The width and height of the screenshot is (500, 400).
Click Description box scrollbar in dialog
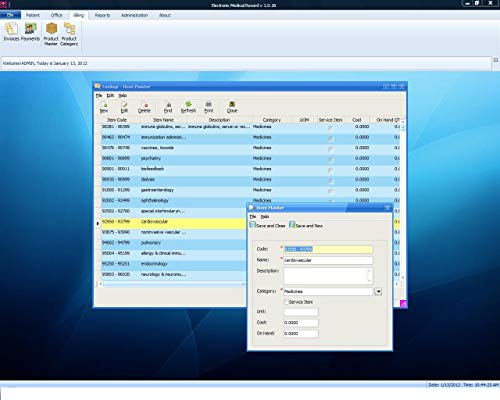[370, 276]
